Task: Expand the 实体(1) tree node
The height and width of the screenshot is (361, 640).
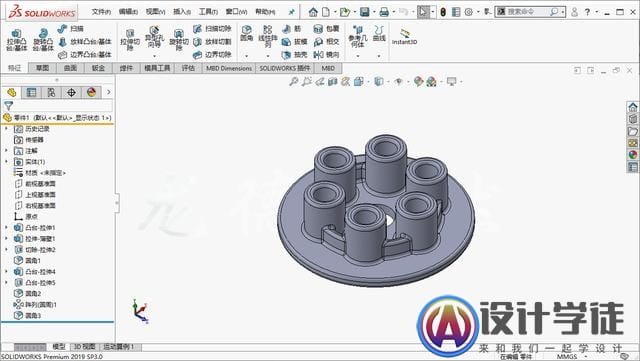Action: pyautogui.click(x=7, y=162)
